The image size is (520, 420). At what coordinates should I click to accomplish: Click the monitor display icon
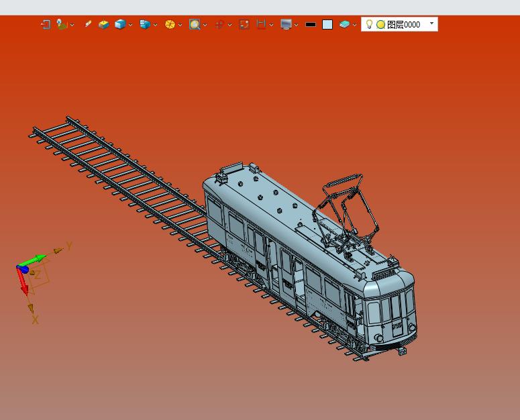coord(286,25)
